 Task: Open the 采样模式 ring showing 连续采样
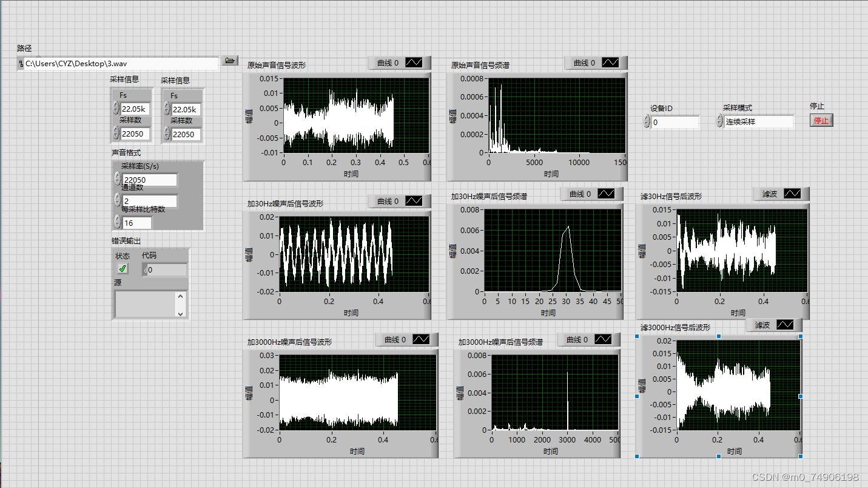[758, 121]
